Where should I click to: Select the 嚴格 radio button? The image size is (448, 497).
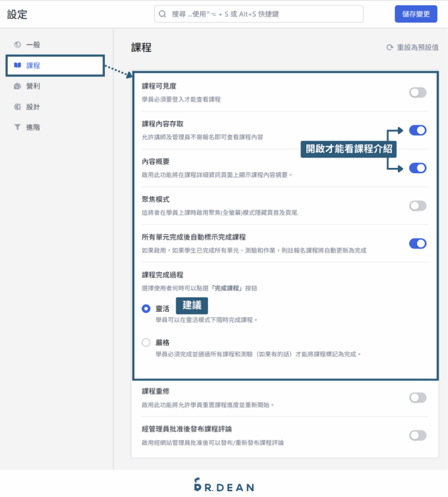pyautogui.click(x=146, y=343)
